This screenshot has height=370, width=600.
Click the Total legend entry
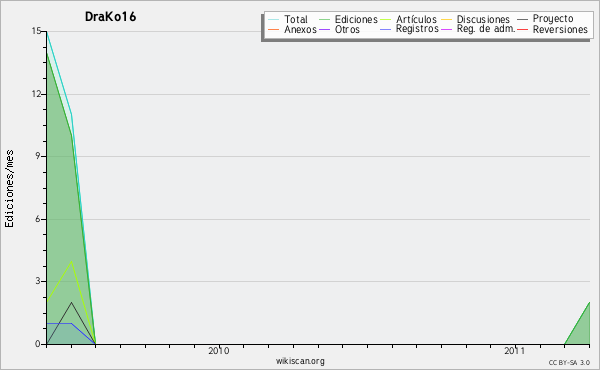click(296, 19)
